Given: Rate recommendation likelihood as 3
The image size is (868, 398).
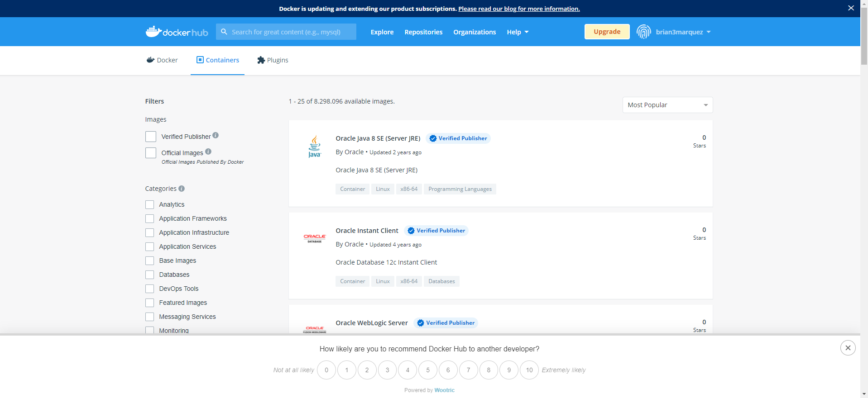Looking at the screenshot, I should coord(387,370).
